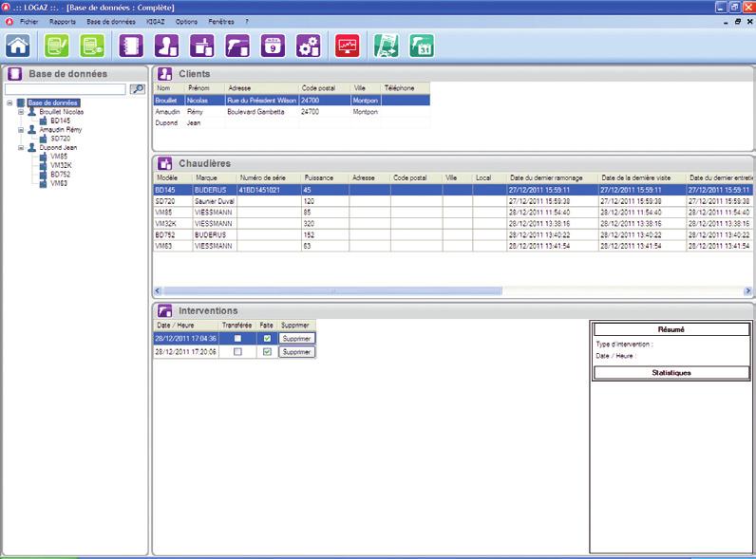Click the person icon beside Dupond Jean
The height and width of the screenshot is (559, 756).
32,147
